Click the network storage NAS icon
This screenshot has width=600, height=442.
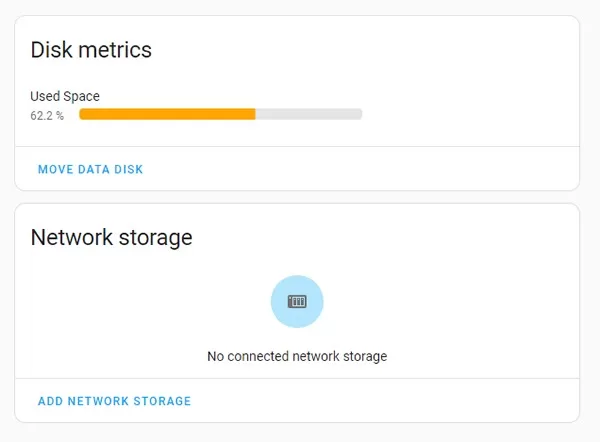[297, 302]
